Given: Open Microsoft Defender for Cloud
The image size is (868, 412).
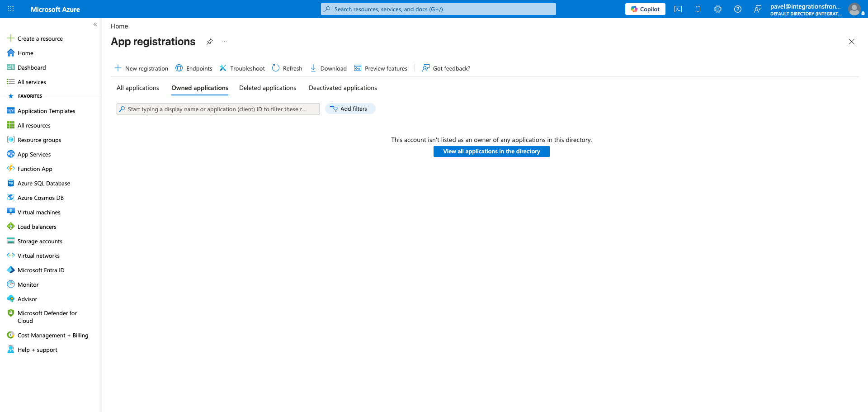Looking at the screenshot, I should (x=47, y=317).
